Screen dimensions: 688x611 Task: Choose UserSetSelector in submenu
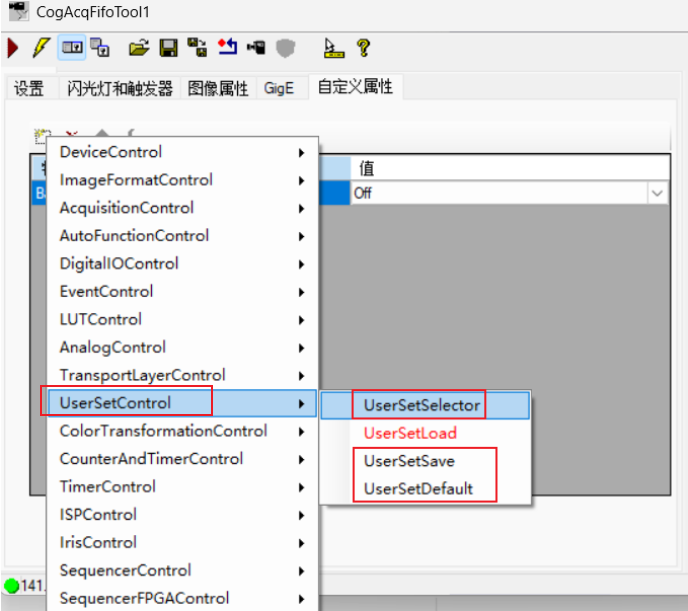[425, 405]
